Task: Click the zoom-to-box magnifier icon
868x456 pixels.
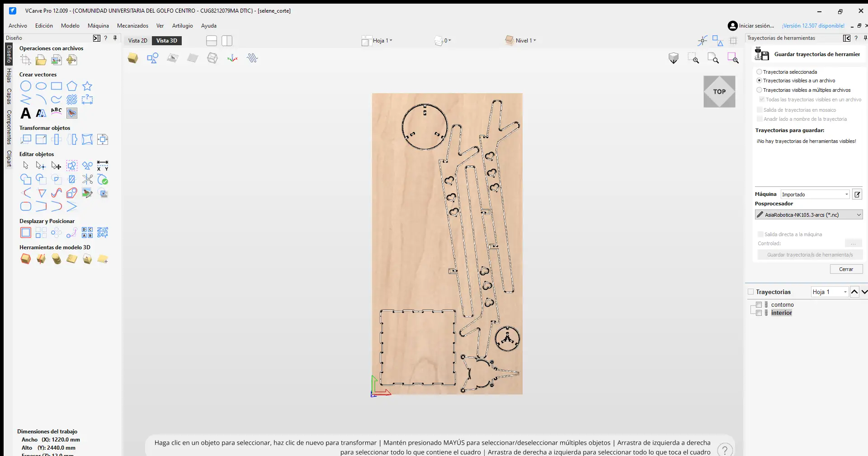Action: pos(693,58)
